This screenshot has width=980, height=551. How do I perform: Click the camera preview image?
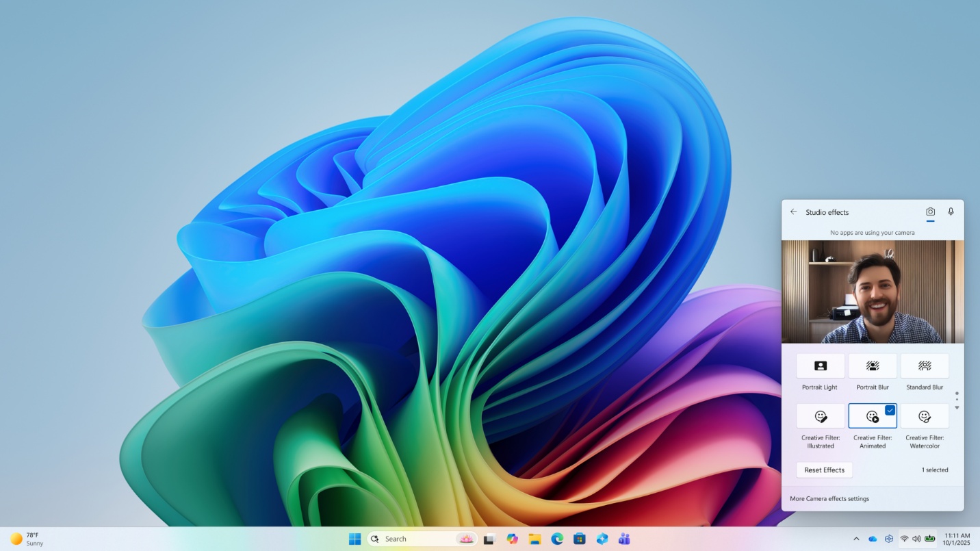873,292
